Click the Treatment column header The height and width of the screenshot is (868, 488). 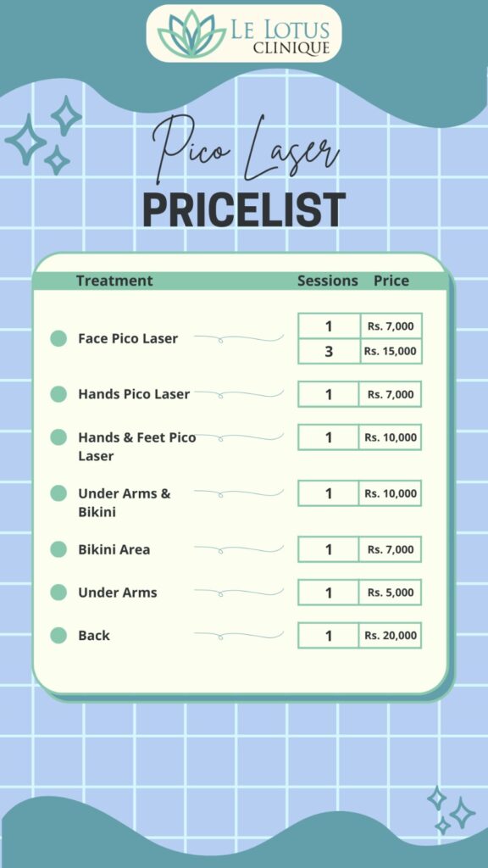click(x=114, y=281)
